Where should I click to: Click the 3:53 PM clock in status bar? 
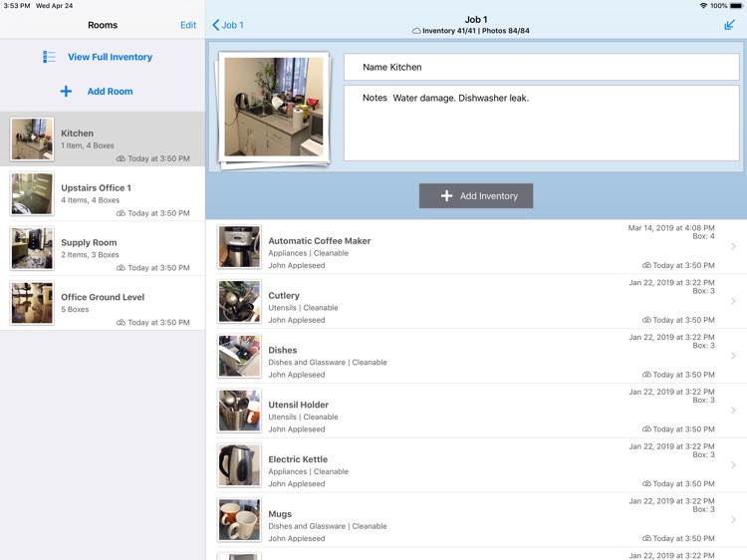[x=17, y=6]
